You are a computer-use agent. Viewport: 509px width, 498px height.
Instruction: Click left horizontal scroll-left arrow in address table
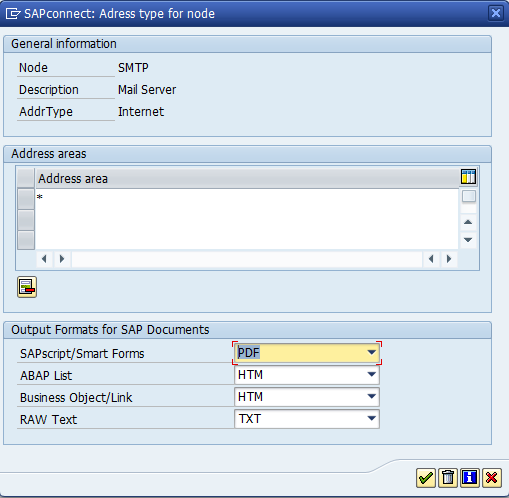click(44, 259)
